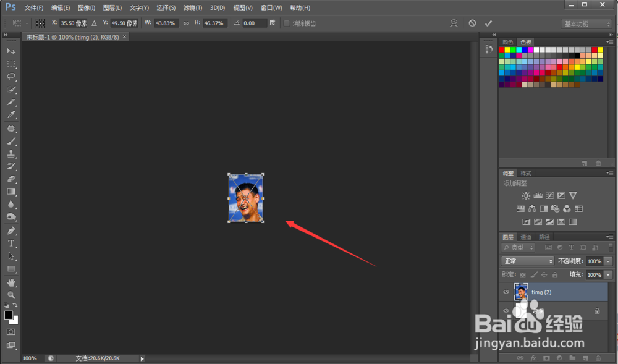Screen dimensions: 618x364
Task: Select the Gradient tool
Action: (x=11, y=192)
